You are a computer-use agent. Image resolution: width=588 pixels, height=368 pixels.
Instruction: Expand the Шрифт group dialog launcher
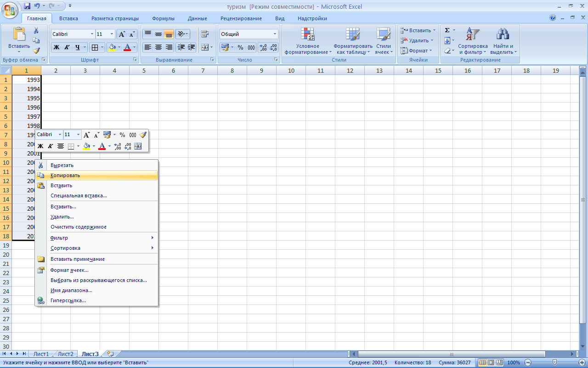tap(135, 60)
